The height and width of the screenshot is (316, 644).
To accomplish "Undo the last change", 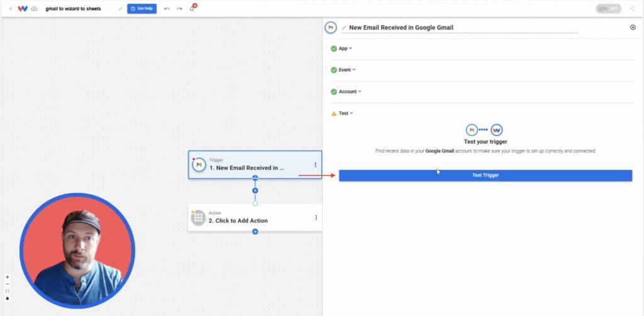I will [x=167, y=9].
